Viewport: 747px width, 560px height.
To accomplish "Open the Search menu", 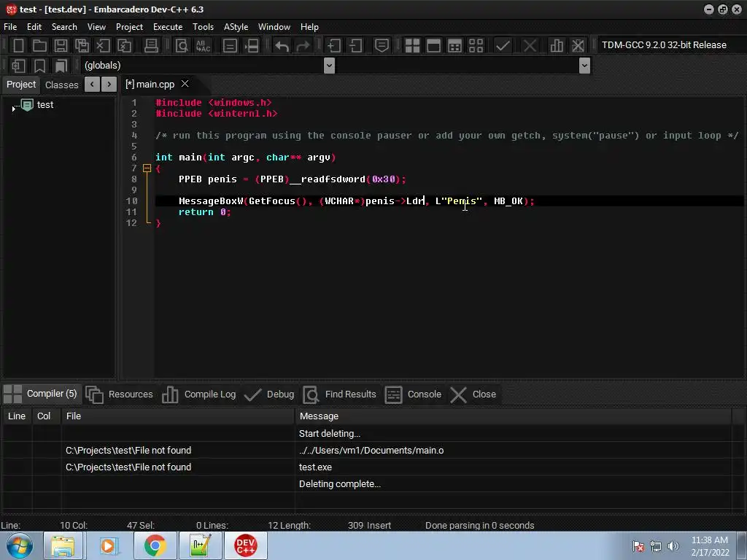I will coord(64,27).
